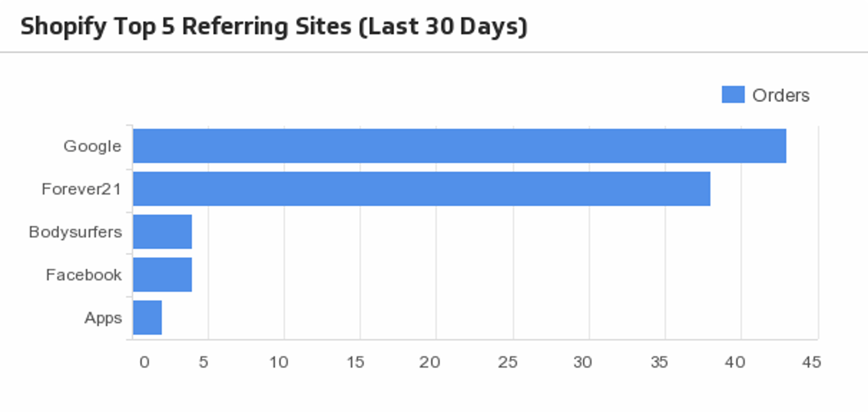868x412 pixels.
Task: Click the chart title Shopify Top 5 Referring Sites
Action: pos(274,26)
